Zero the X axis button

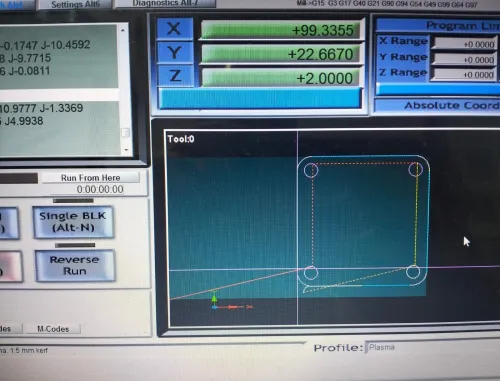(174, 28)
